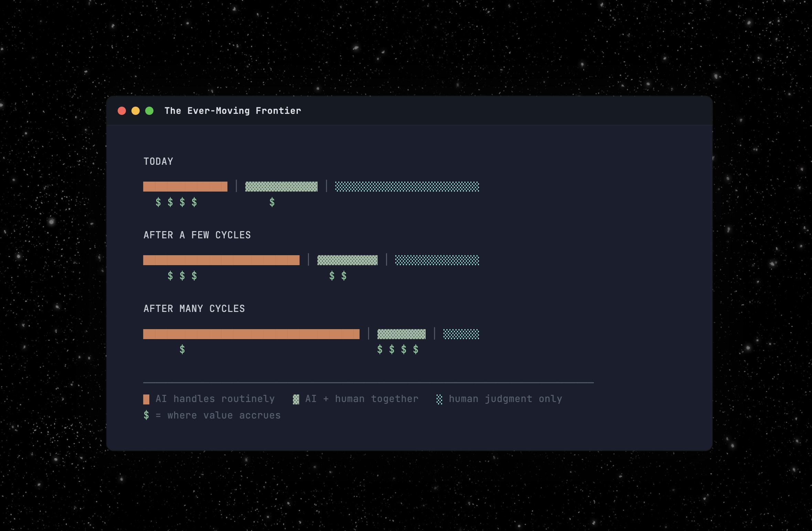Click the yellow minimize window dot
Image resolution: width=812 pixels, height=531 pixels.
136,111
